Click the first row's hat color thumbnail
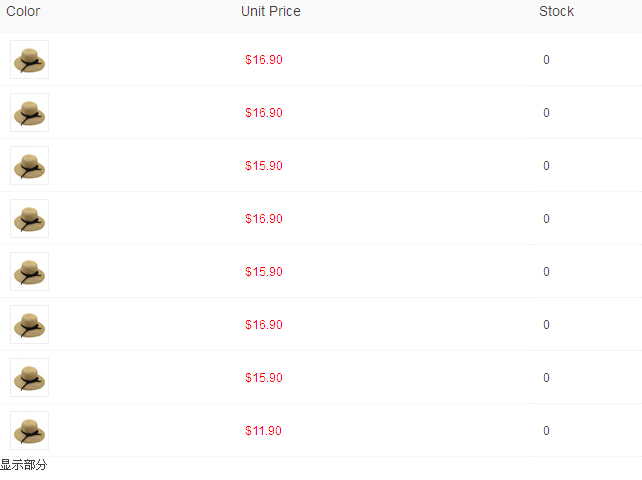 [29, 59]
